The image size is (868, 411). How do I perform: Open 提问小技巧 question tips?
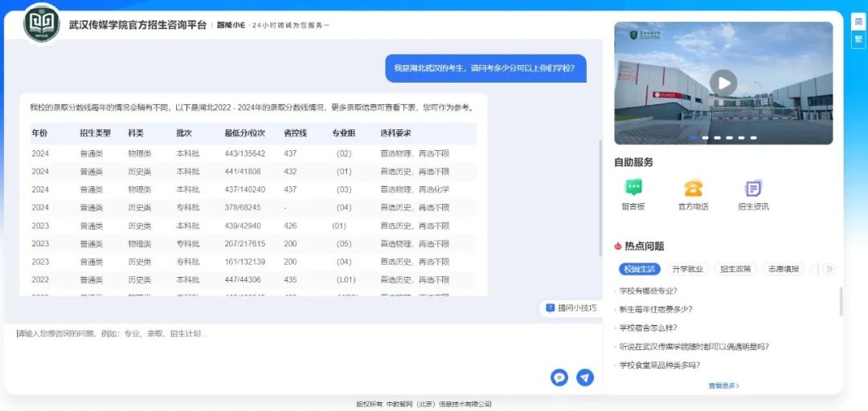[571, 307]
